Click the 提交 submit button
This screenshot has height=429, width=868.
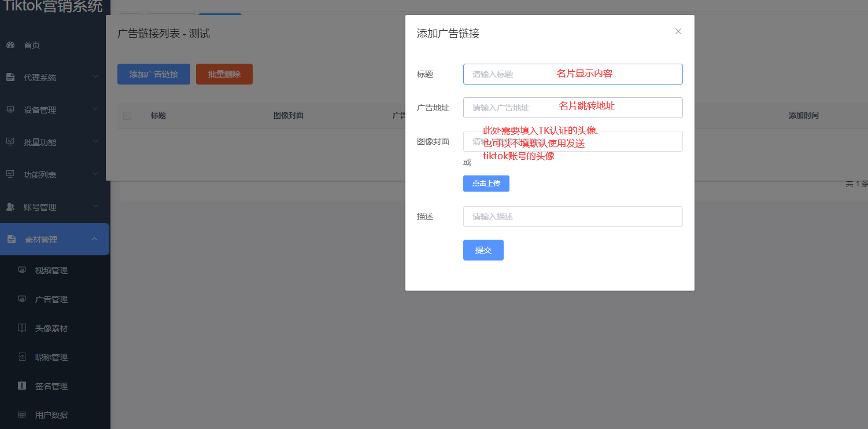point(483,250)
